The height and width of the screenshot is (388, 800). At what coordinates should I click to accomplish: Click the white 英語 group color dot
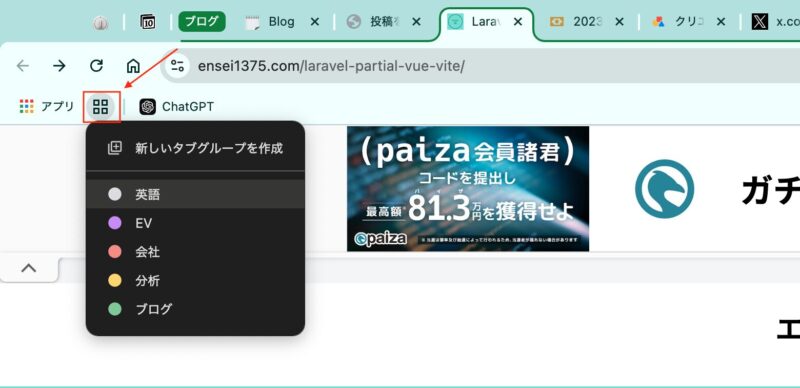[x=115, y=194]
